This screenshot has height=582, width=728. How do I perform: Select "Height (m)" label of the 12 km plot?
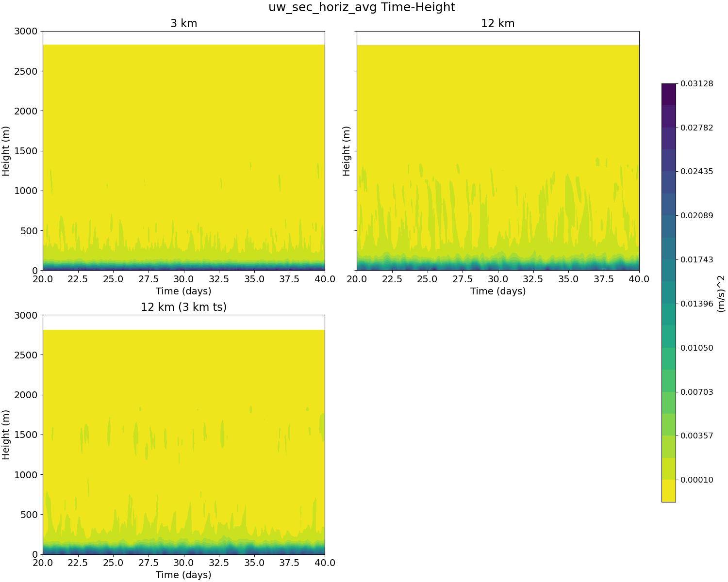pyautogui.click(x=346, y=151)
